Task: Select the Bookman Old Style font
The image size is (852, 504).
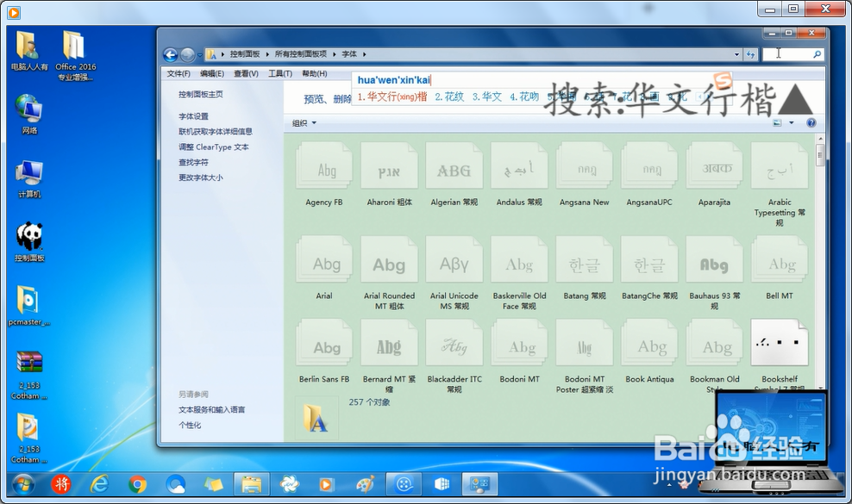Action: click(715, 343)
